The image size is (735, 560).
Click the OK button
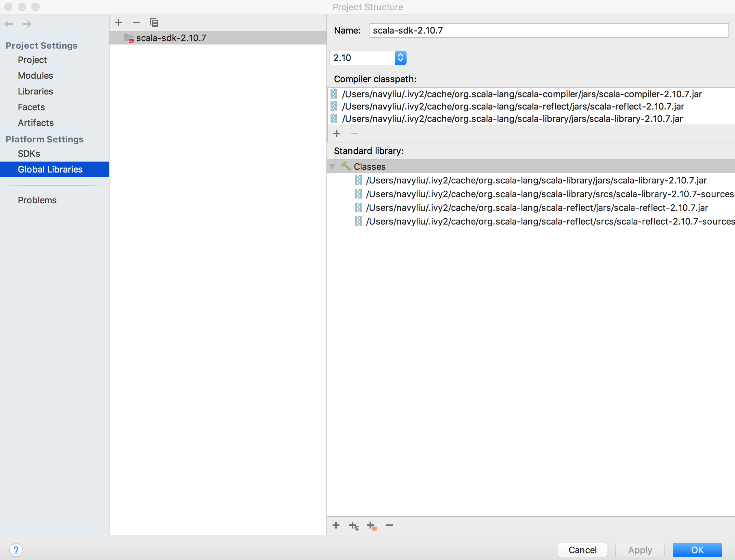point(697,550)
